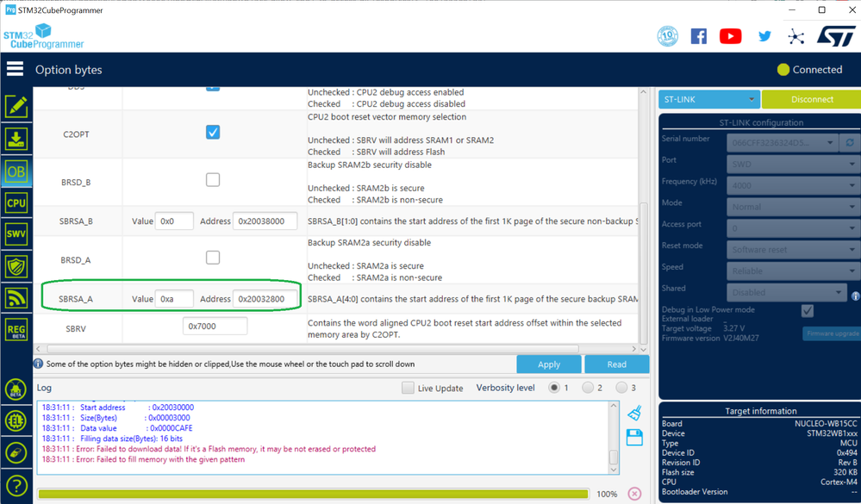Click the info icon beside the hidden-bytes hint
Viewport: 861px width, 504px height.
click(39, 364)
